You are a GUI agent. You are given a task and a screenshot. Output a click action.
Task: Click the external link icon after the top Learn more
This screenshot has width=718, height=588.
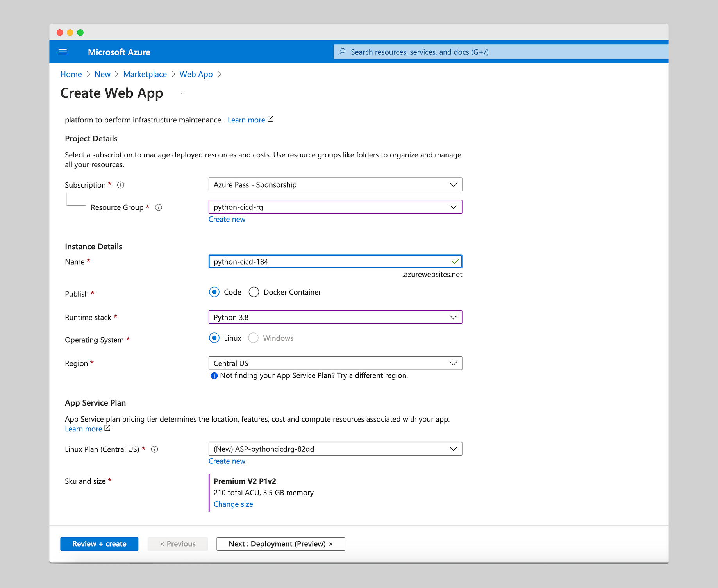click(x=270, y=119)
